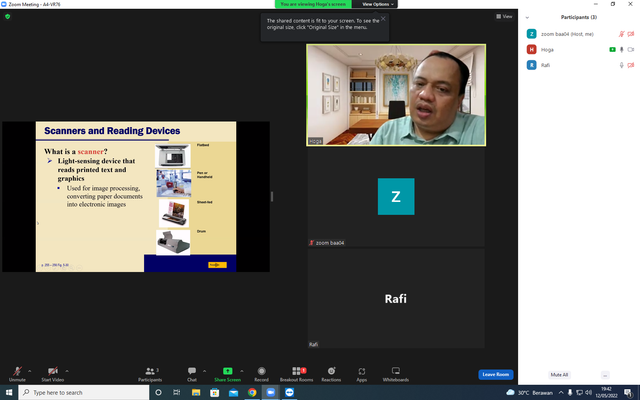Open Zoom Apps

point(362,374)
